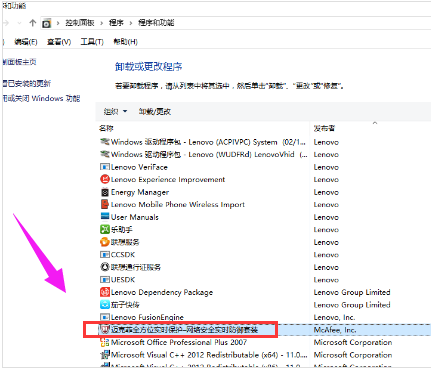
Task: Click the McAfee shield program icon
Action: 105,330
